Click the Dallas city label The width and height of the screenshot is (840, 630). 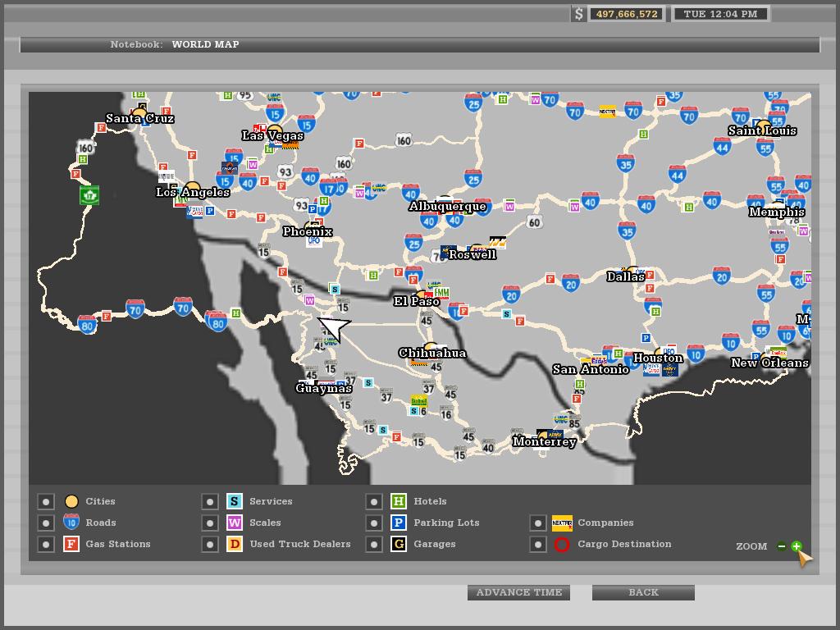(x=626, y=276)
